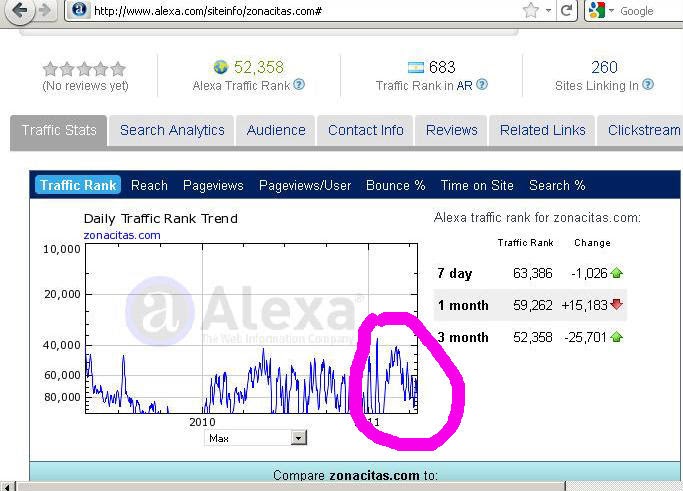Click the 2010 label on chart axis

[202, 422]
